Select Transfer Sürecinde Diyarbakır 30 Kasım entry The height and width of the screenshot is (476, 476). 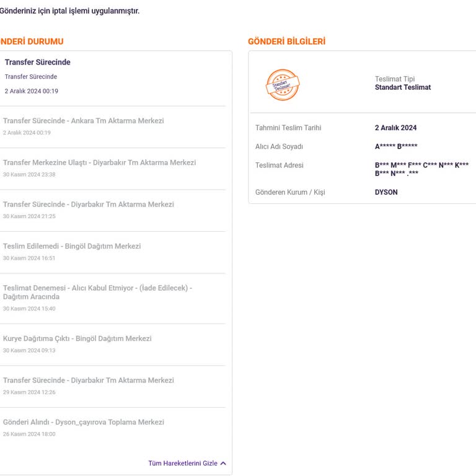[x=89, y=205]
